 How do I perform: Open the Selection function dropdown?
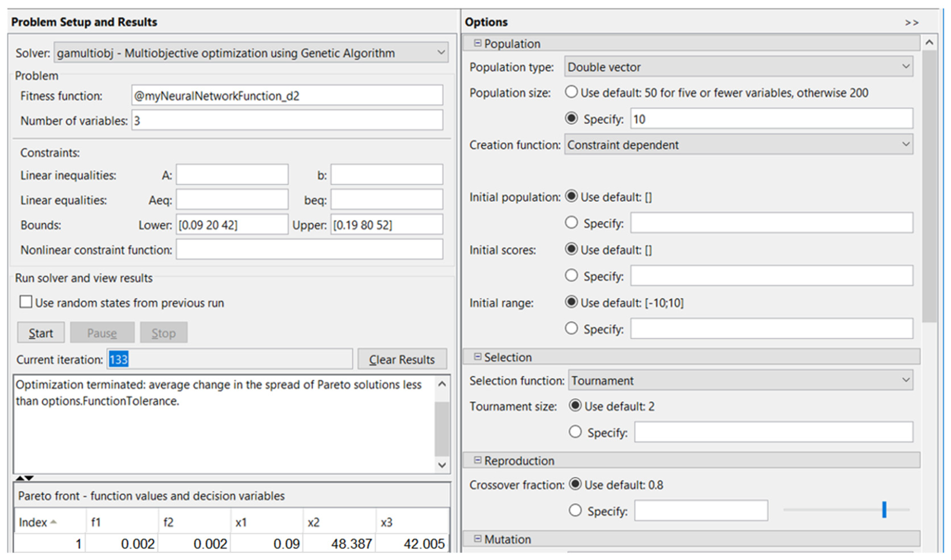[906, 380]
